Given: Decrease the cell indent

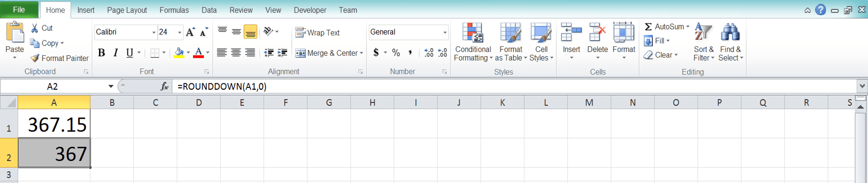Looking at the screenshot, I should [x=269, y=53].
